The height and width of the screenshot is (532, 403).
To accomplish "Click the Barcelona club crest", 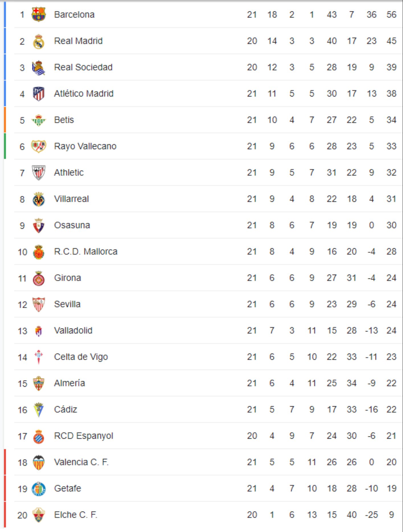I will click(x=38, y=15).
